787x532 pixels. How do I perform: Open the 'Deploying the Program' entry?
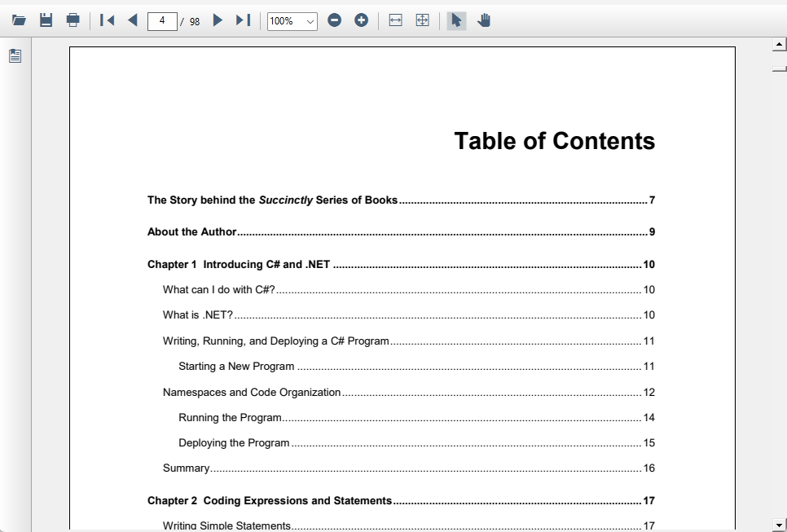point(416,442)
